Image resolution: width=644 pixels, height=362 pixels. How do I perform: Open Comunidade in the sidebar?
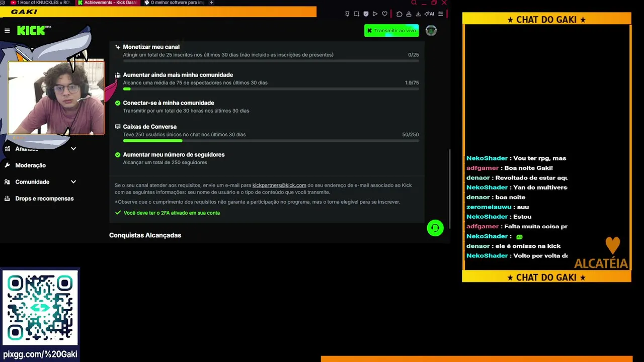[x=32, y=182]
